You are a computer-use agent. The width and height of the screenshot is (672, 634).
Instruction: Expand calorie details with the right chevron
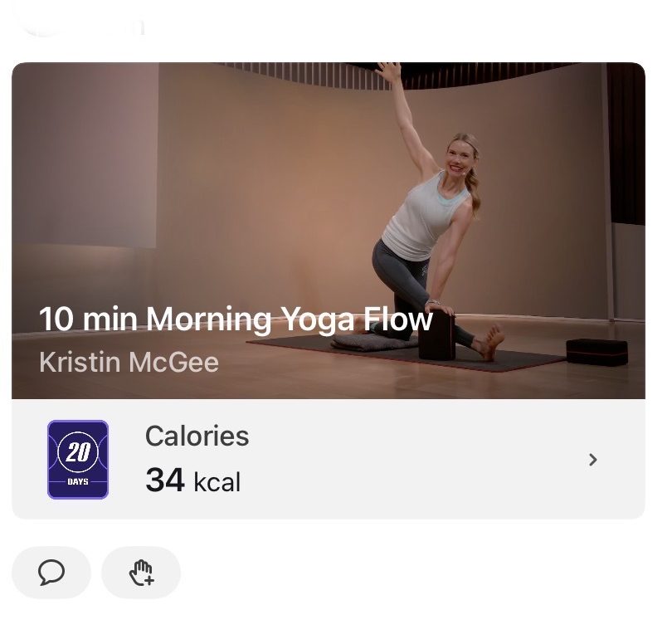tap(592, 460)
